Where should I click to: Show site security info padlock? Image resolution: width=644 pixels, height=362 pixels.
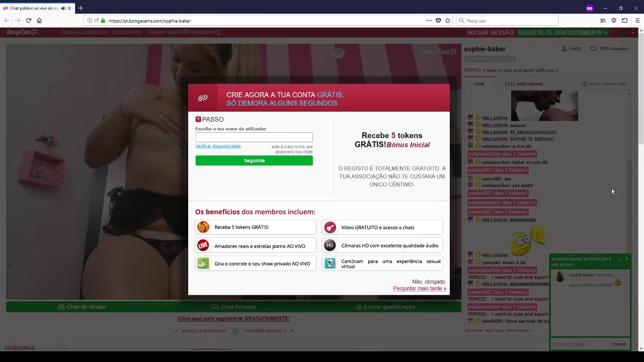103,21
